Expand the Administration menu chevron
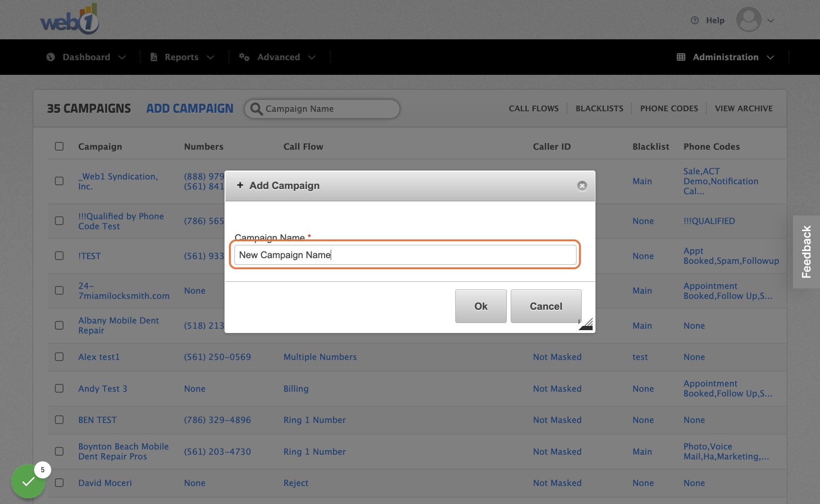 click(771, 57)
